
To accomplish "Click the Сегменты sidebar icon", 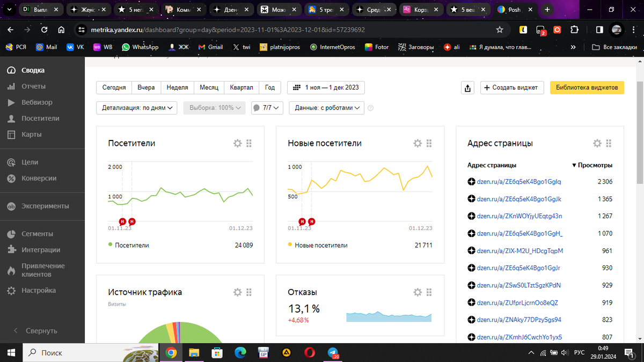I will [x=11, y=234].
